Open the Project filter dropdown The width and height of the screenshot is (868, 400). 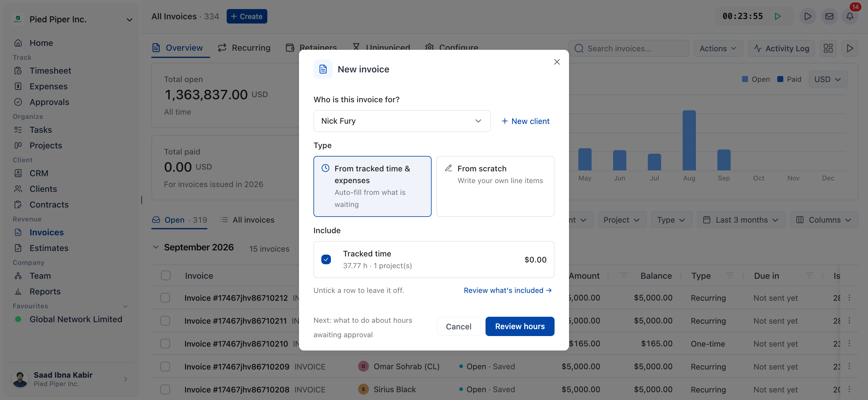pyautogui.click(x=622, y=220)
